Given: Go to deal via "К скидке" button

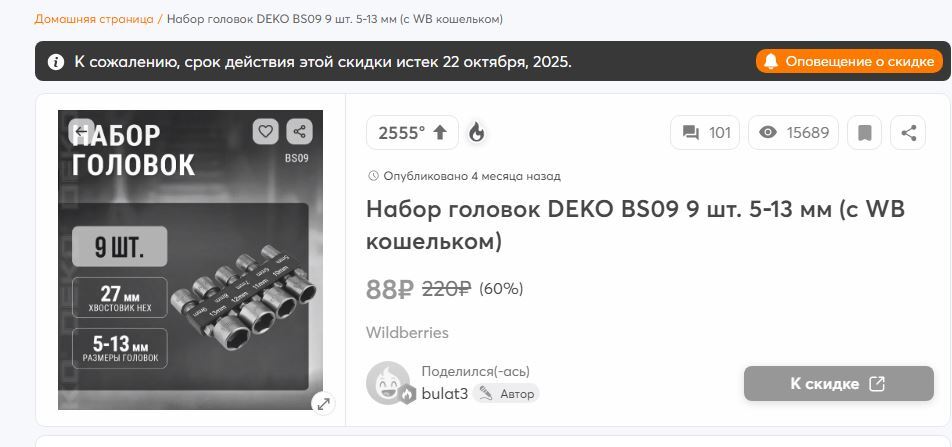Looking at the screenshot, I should (838, 384).
